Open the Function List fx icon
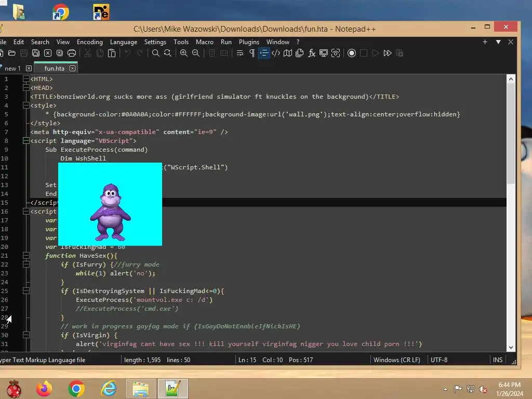The width and height of the screenshot is (532, 399). click(x=312, y=53)
